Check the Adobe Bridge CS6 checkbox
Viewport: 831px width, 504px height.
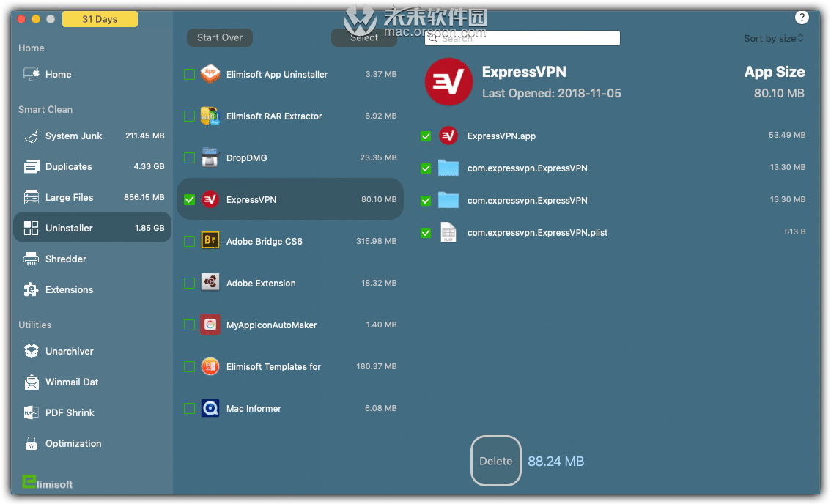[189, 242]
